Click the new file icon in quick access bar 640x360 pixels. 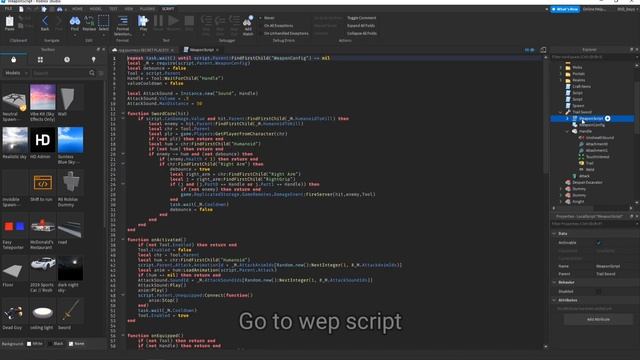pyautogui.click(x=21, y=9)
